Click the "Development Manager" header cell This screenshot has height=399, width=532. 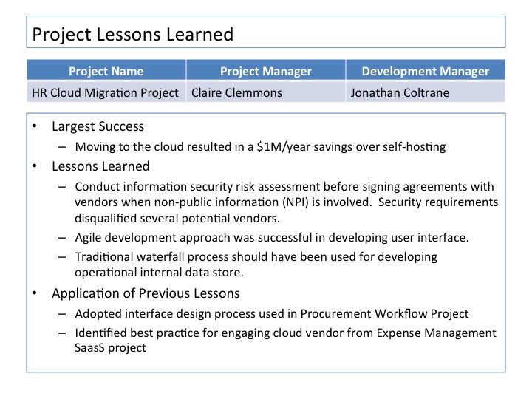tap(426, 72)
